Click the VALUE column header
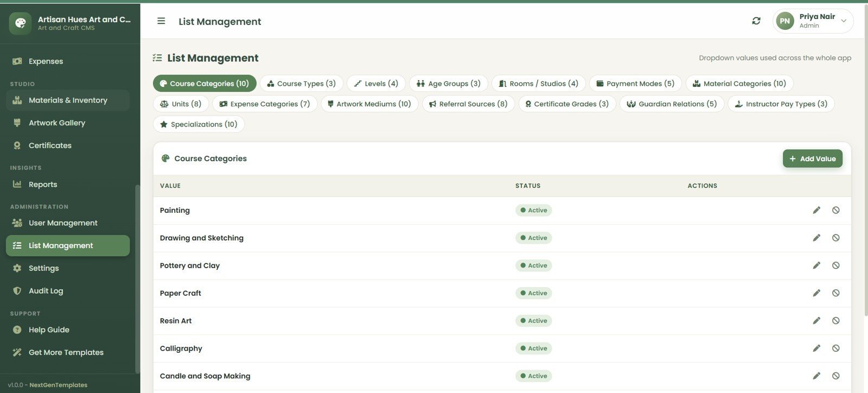The width and height of the screenshot is (868, 393). coord(170,186)
